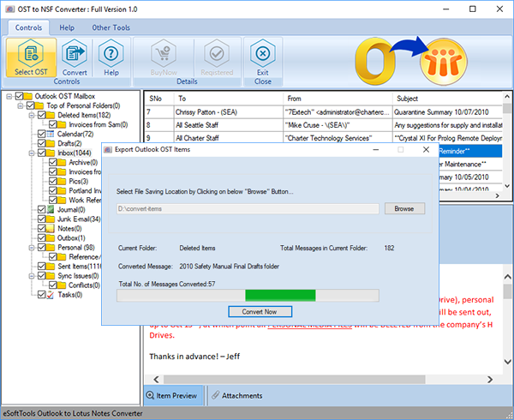The width and height of the screenshot is (514, 420).
Task: Select the Archive(0) folder in tree
Action: [x=83, y=163]
